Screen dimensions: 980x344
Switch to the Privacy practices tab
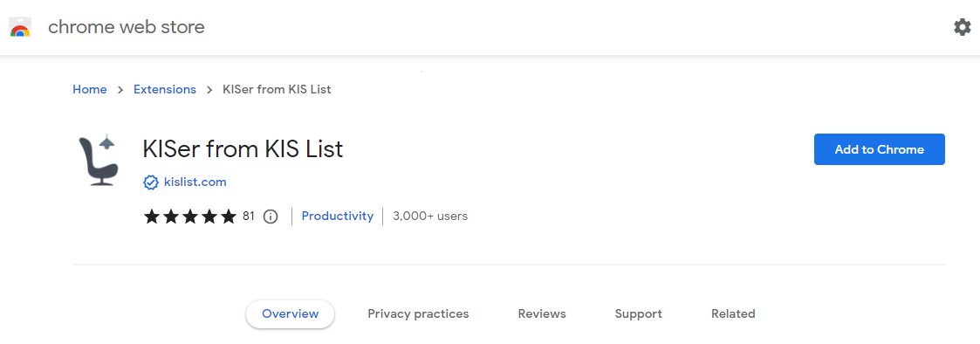[418, 314]
